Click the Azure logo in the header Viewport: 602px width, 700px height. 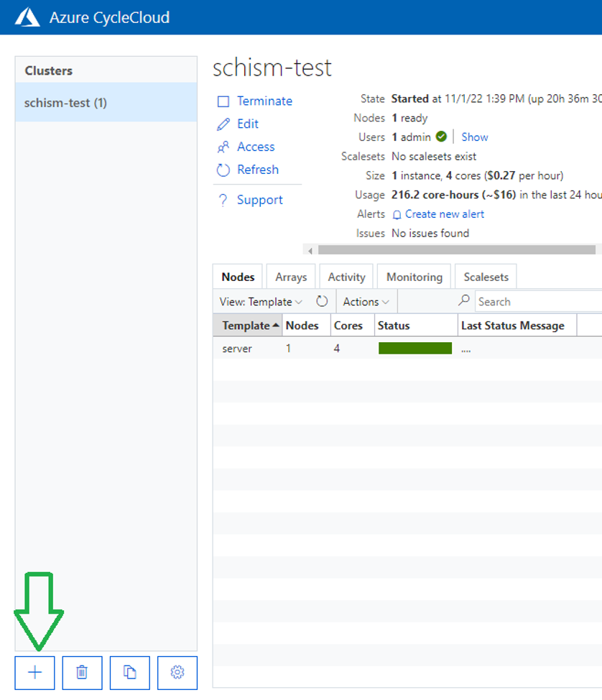(x=27, y=17)
